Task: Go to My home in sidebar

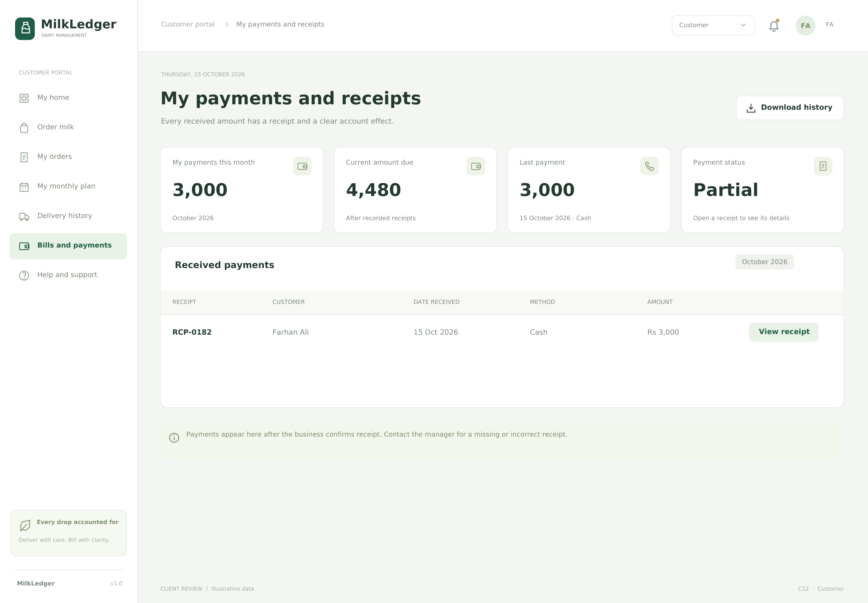Action: [x=68, y=98]
